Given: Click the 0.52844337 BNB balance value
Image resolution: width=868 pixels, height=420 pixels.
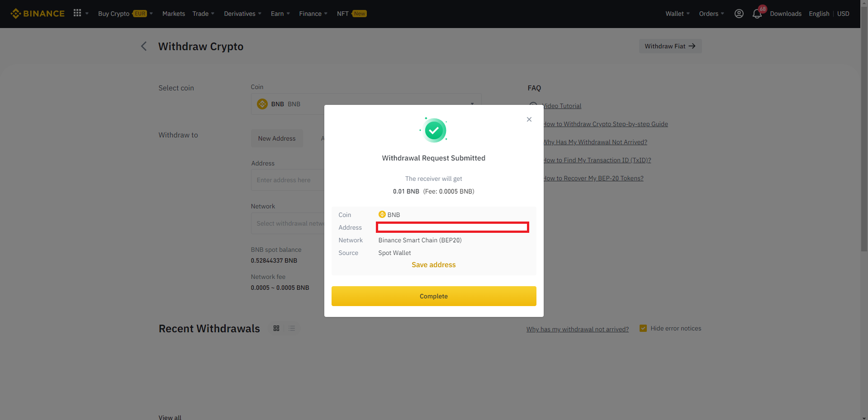Looking at the screenshot, I should pyautogui.click(x=274, y=260).
